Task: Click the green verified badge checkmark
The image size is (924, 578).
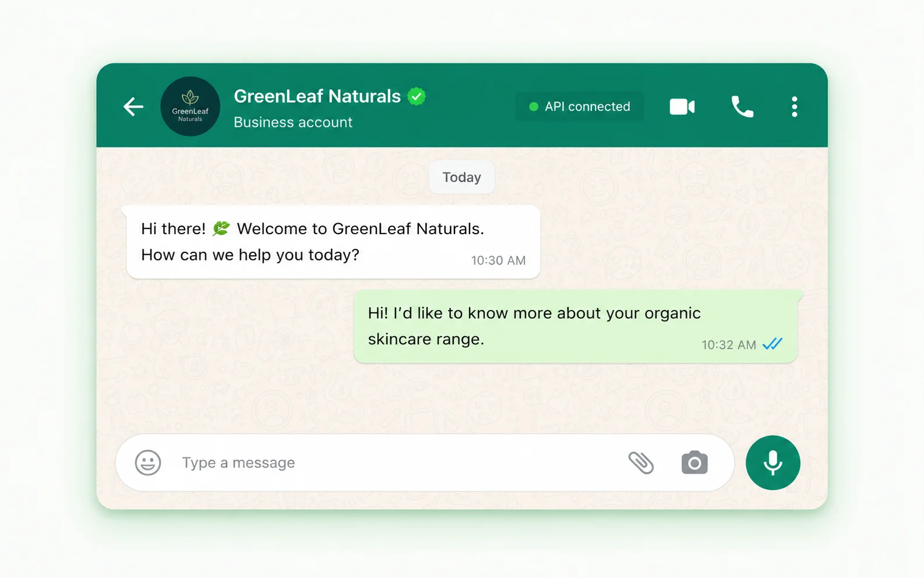Action: coord(417,96)
